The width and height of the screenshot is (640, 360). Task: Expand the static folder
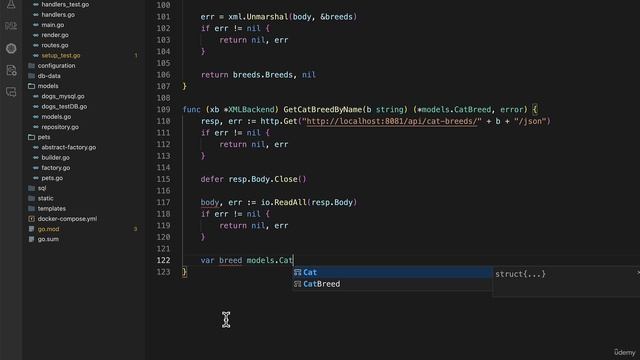[45, 198]
